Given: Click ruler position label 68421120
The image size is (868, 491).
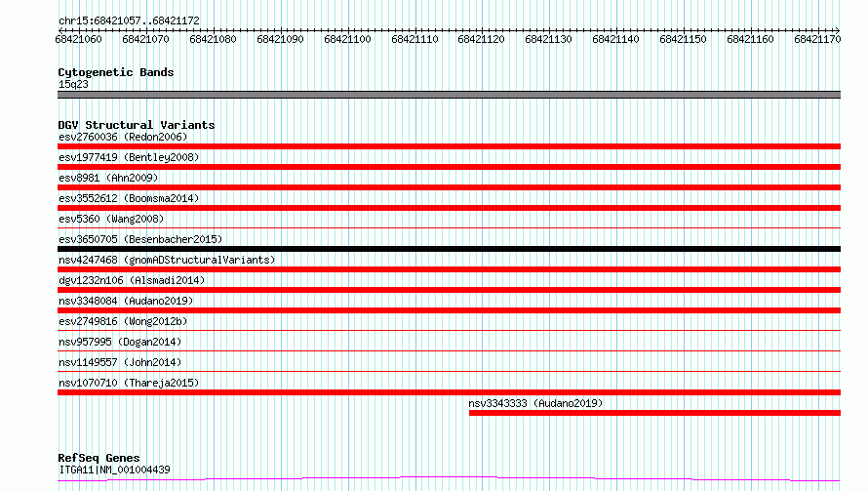Looking at the screenshot, I should [x=481, y=39].
